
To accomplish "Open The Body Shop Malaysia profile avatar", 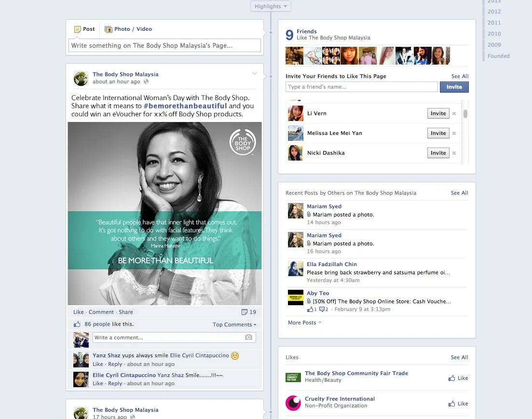I will (81, 79).
